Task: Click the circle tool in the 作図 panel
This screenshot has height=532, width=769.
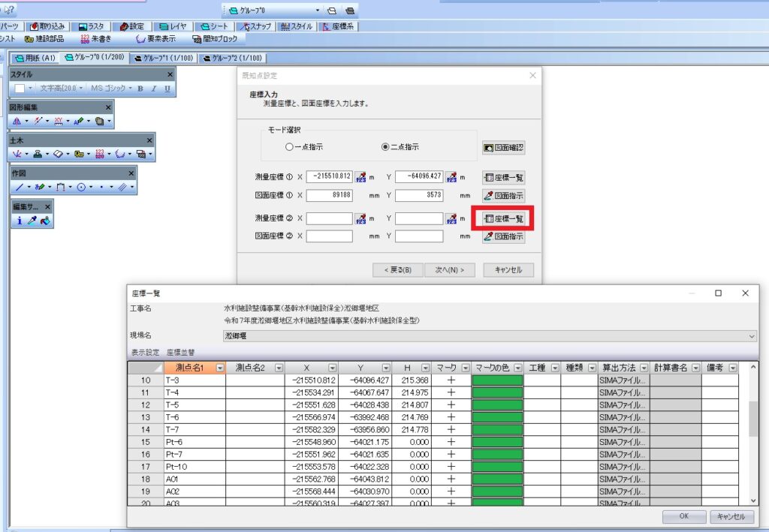Action: tap(80, 186)
